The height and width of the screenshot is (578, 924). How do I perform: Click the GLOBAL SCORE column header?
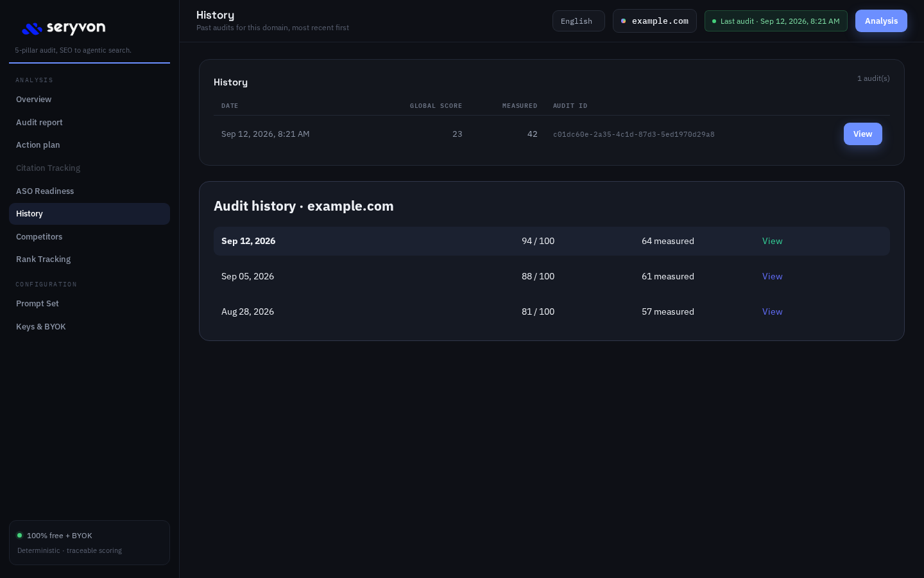point(436,106)
